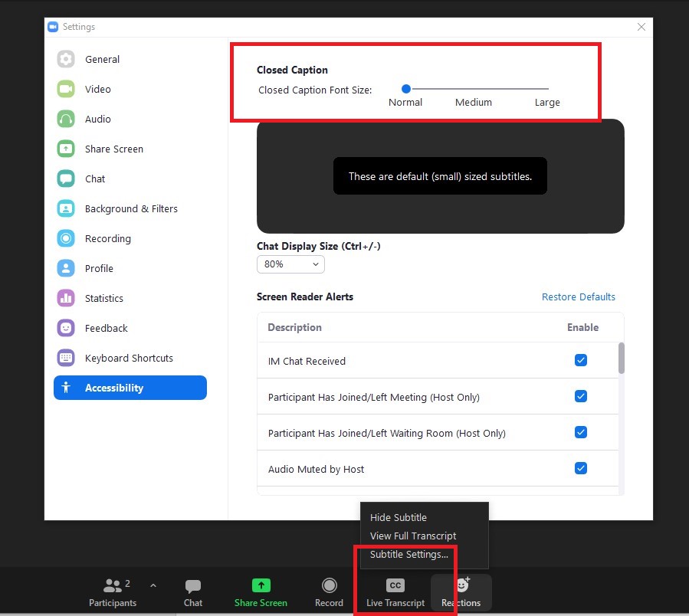
Task: Close the Settings window
Action: pyautogui.click(x=641, y=27)
